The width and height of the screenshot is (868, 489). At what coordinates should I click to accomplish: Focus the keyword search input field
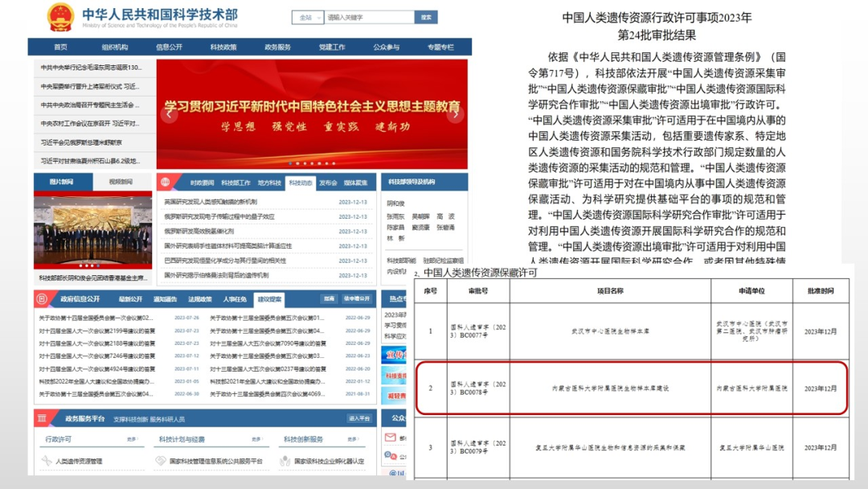coord(369,18)
